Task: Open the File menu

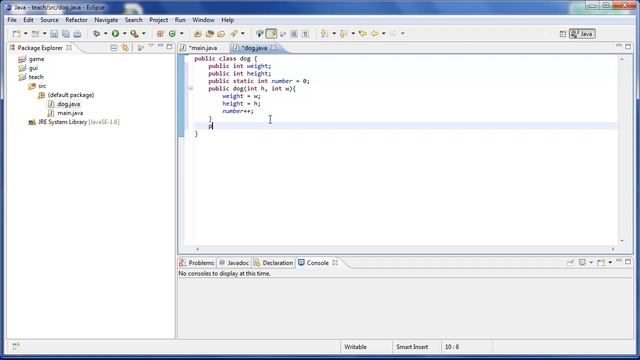Action: pyautogui.click(x=12, y=20)
